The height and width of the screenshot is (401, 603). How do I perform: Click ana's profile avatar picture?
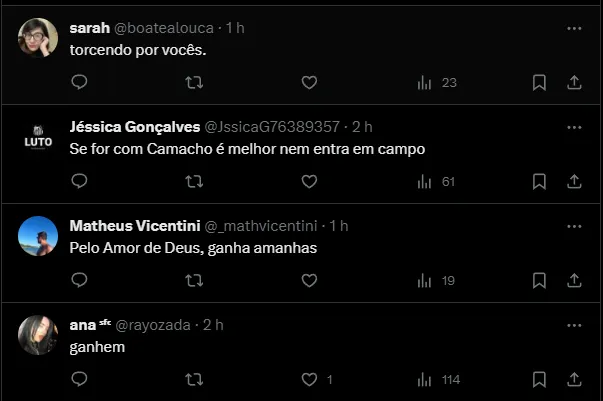tap(38, 335)
